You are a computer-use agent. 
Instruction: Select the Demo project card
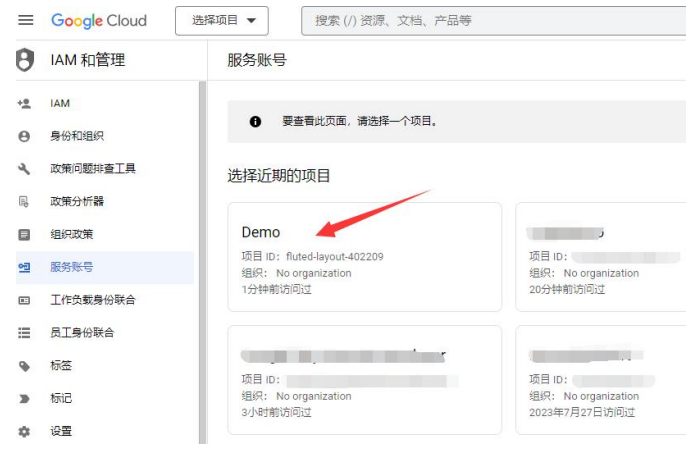364,257
